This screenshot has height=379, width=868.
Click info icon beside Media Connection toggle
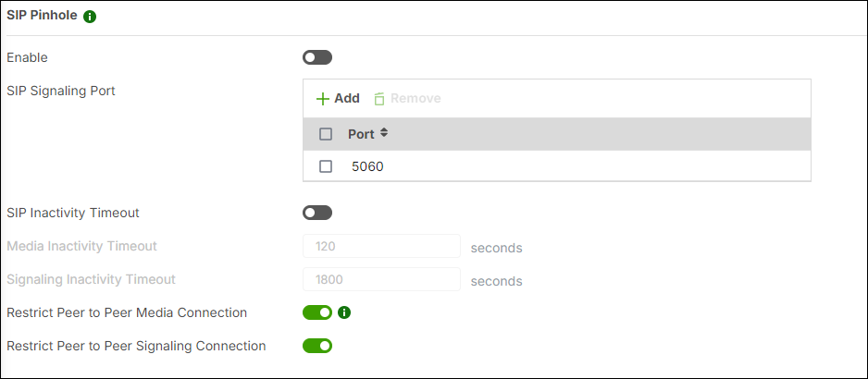click(x=344, y=312)
